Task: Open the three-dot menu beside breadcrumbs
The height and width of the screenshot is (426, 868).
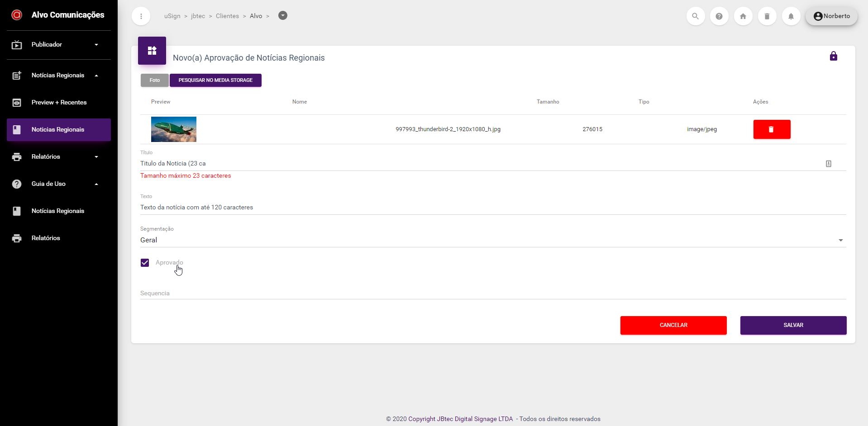Action: pos(141,16)
